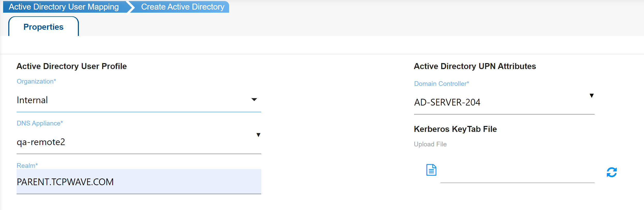Screen dimensions: 644x210
Task: Click the DNS Appliance* label
Action: [x=40, y=123]
